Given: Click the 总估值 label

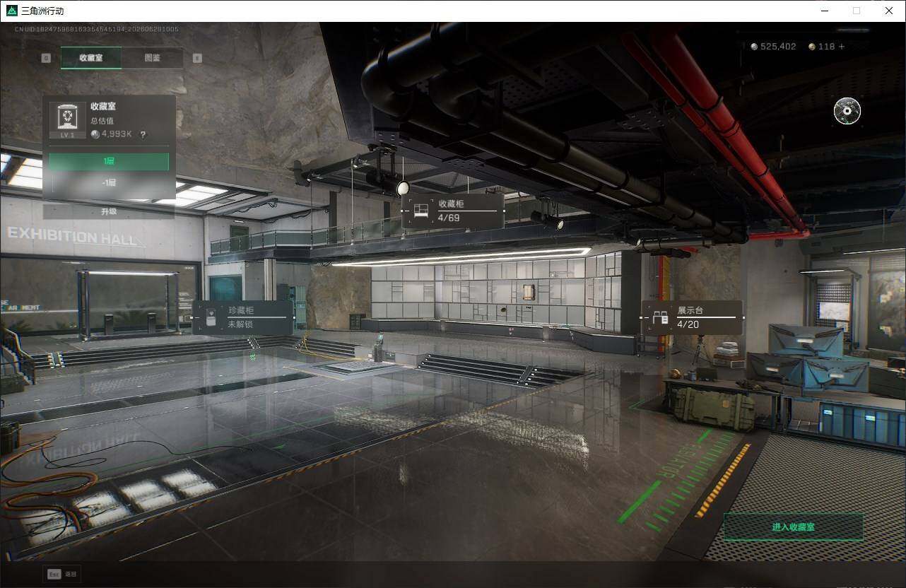Looking at the screenshot, I should (x=102, y=121).
